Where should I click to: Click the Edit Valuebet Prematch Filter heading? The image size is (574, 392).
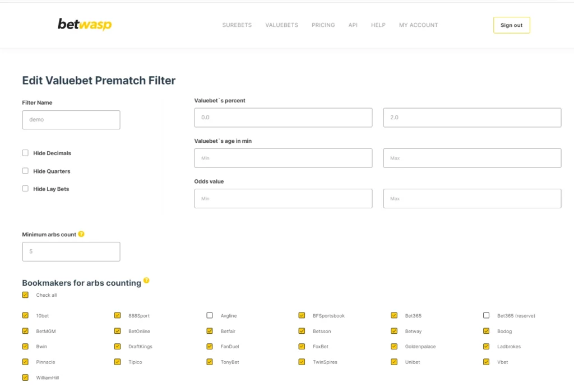pyautogui.click(x=99, y=81)
